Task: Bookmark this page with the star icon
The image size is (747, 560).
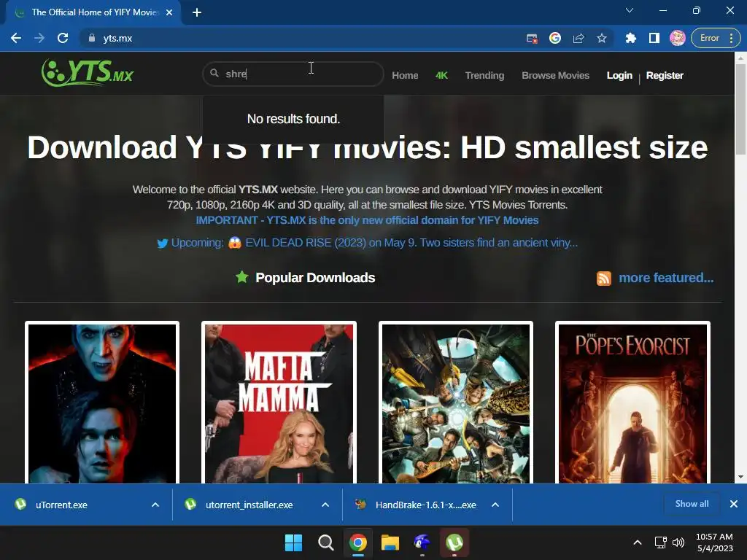Action: click(x=602, y=38)
